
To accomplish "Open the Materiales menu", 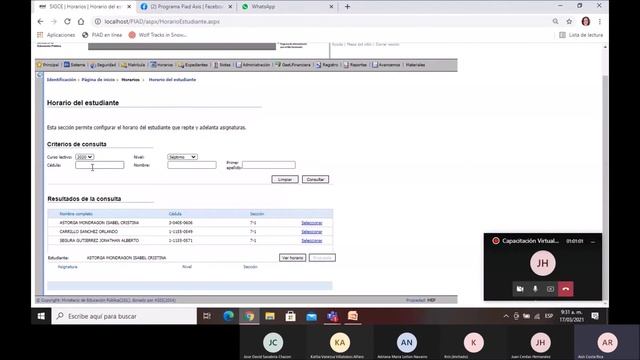I will [415, 65].
